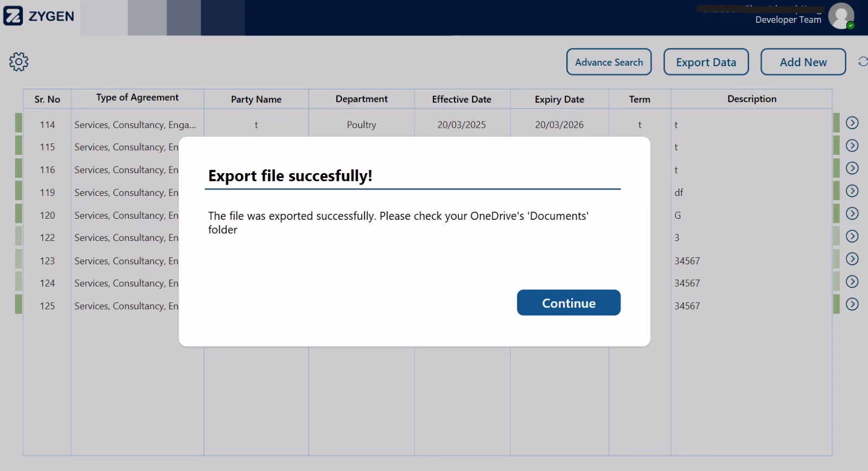Click the Expiry Date column header

tap(559, 99)
